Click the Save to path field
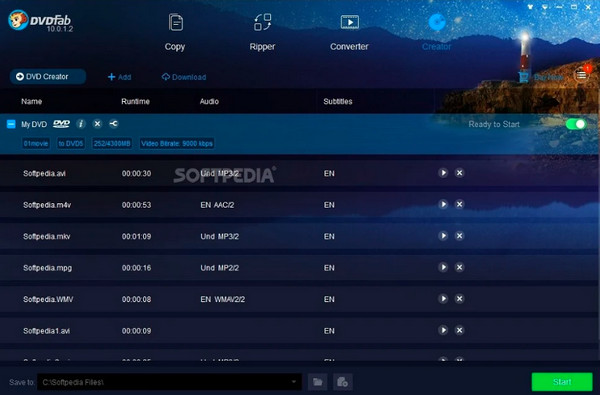 click(x=170, y=382)
